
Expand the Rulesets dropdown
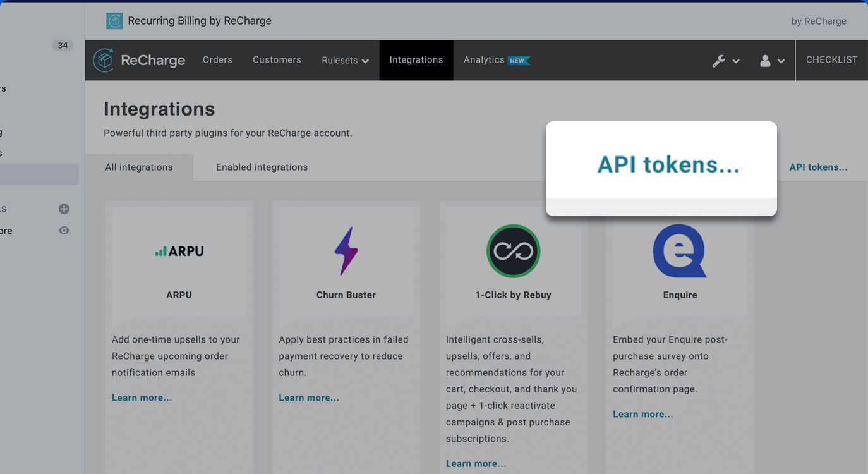click(345, 60)
